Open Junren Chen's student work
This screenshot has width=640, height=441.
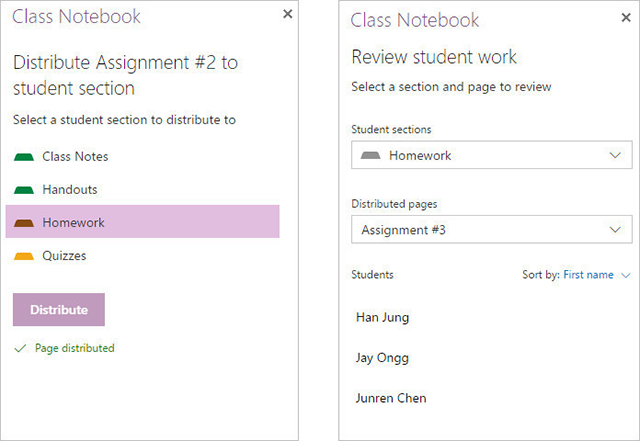coord(391,398)
